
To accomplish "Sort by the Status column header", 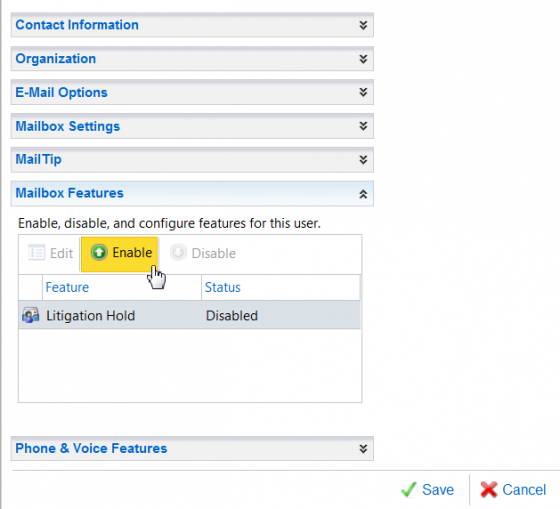I will [x=281, y=288].
